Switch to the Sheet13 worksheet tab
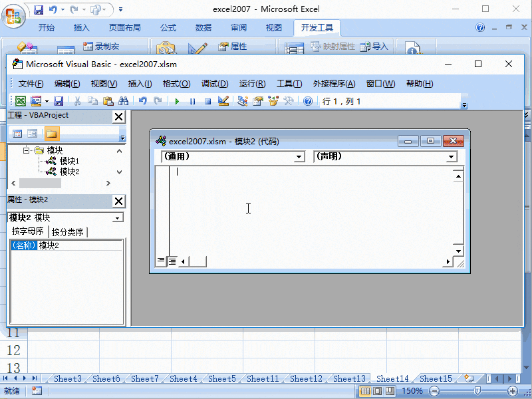This screenshot has height=399, width=532. (348, 378)
